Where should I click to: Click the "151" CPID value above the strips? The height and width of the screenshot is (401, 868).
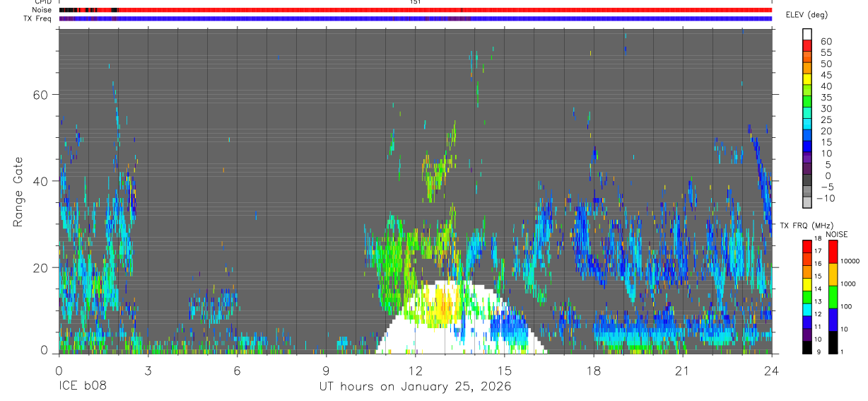pyautogui.click(x=415, y=2)
